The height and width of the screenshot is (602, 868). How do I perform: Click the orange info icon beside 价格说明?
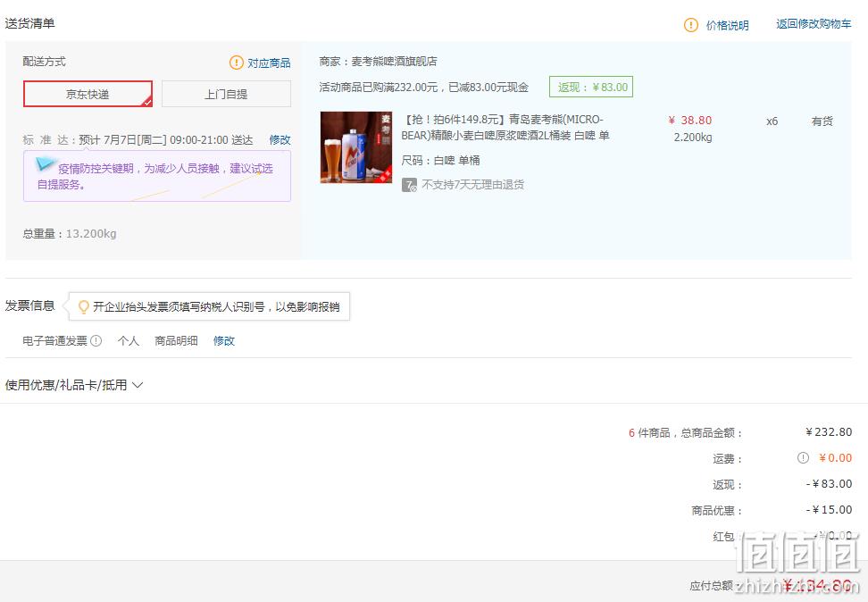pyautogui.click(x=691, y=25)
